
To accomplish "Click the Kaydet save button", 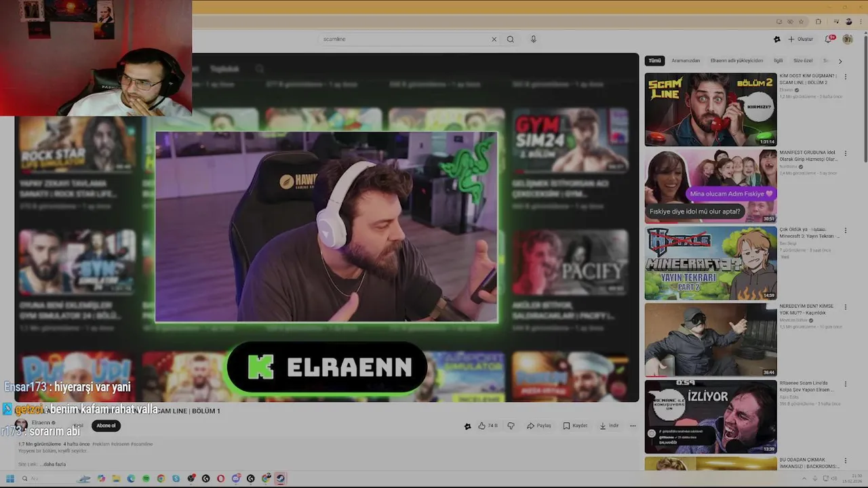I will point(575,426).
